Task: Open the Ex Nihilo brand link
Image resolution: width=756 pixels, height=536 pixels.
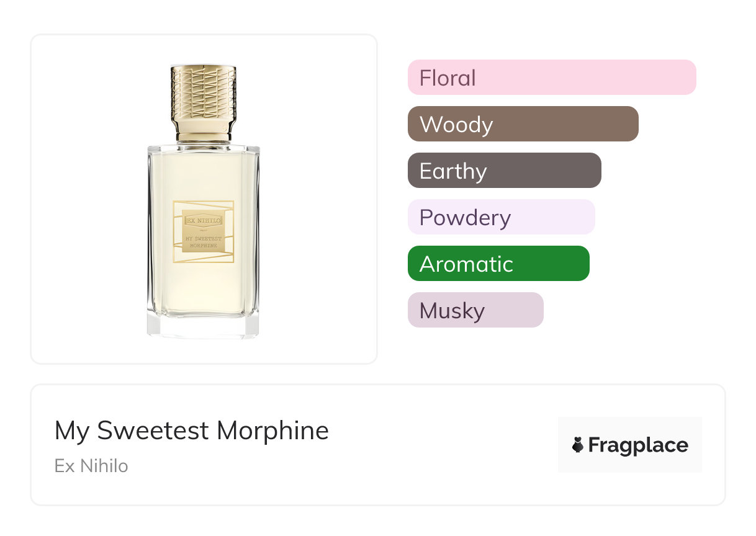Action: pos(91,466)
